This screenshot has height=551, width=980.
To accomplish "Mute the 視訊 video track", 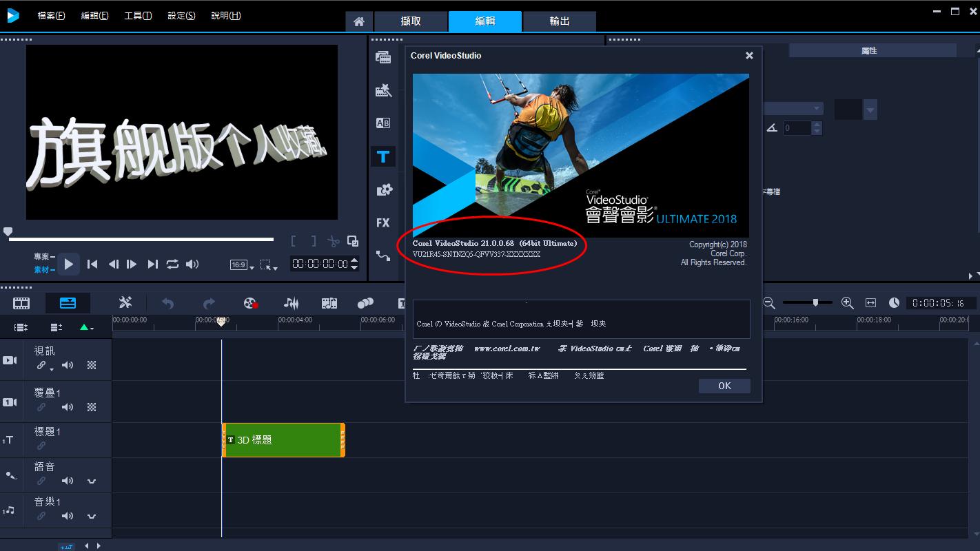I will [x=68, y=366].
